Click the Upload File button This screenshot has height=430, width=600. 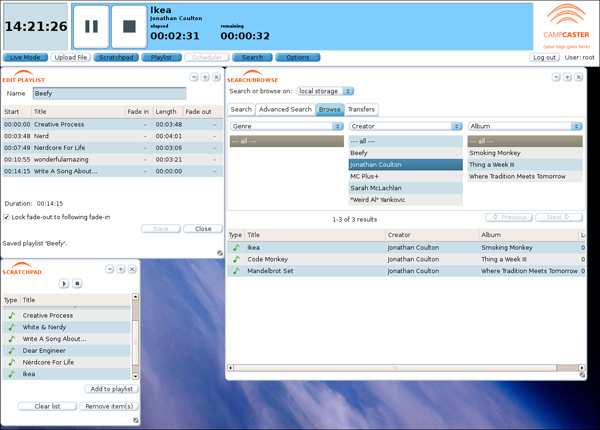(71, 57)
